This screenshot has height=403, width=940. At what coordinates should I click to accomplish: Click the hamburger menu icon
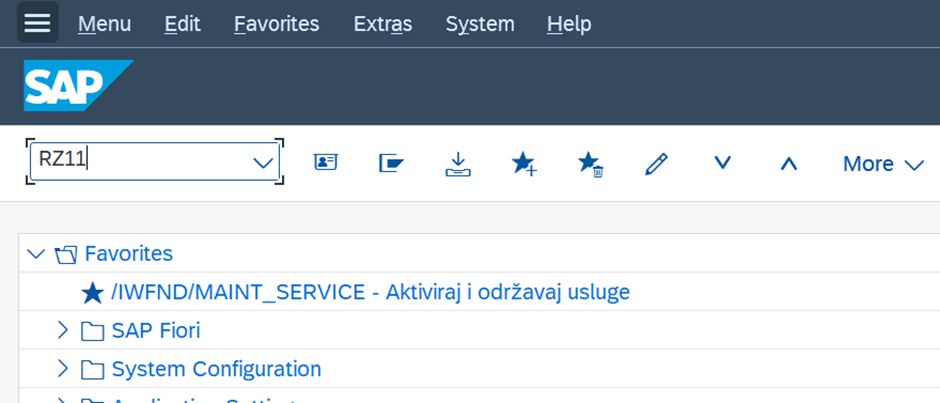tap(37, 23)
